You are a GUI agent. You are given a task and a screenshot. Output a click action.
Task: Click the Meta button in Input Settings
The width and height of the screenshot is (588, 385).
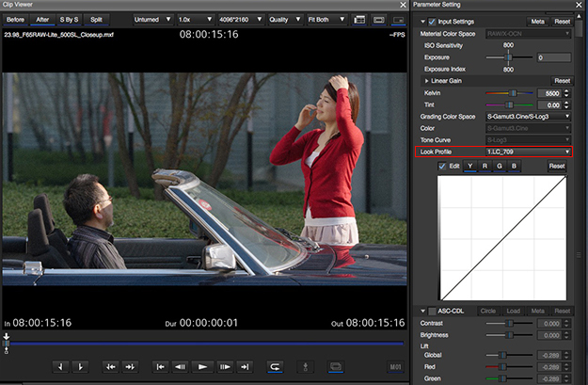pos(536,22)
